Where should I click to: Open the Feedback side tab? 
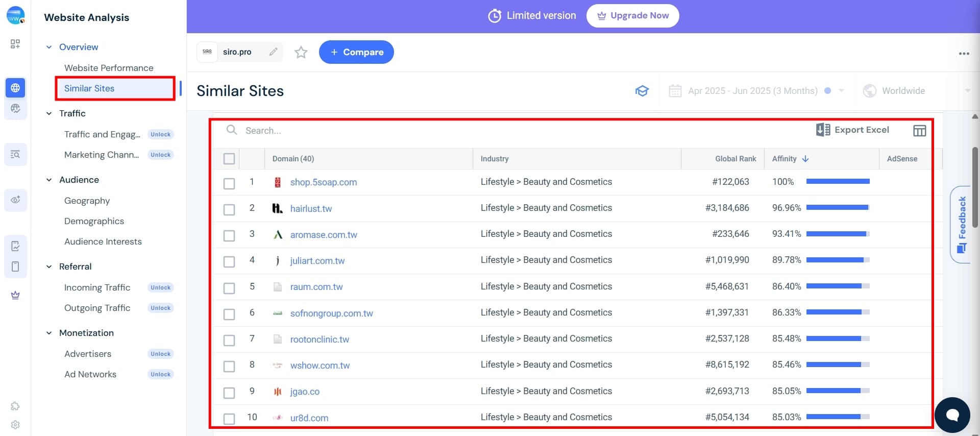tap(961, 225)
